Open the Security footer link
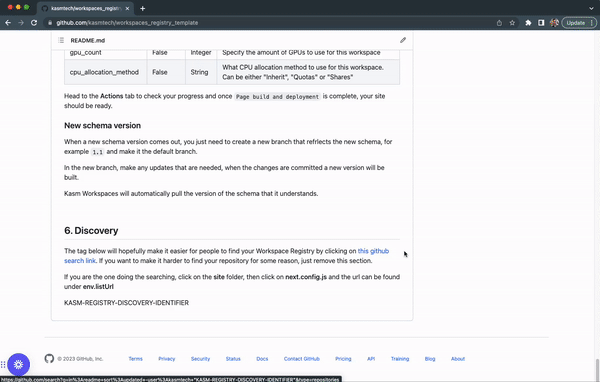 point(201,359)
